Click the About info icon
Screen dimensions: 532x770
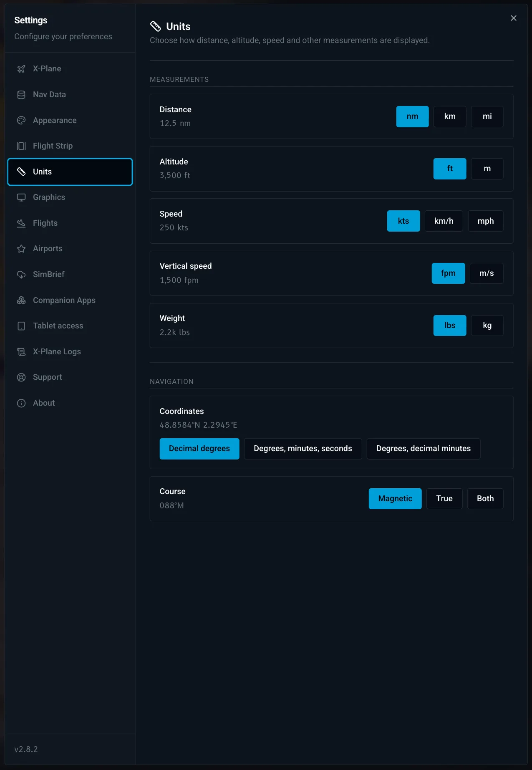click(x=21, y=403)
